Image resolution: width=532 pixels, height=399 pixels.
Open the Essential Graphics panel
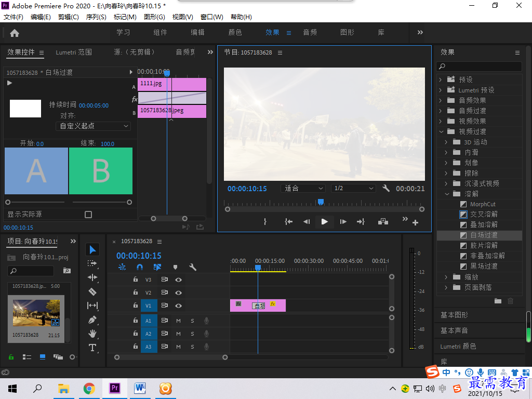point(454,315)
